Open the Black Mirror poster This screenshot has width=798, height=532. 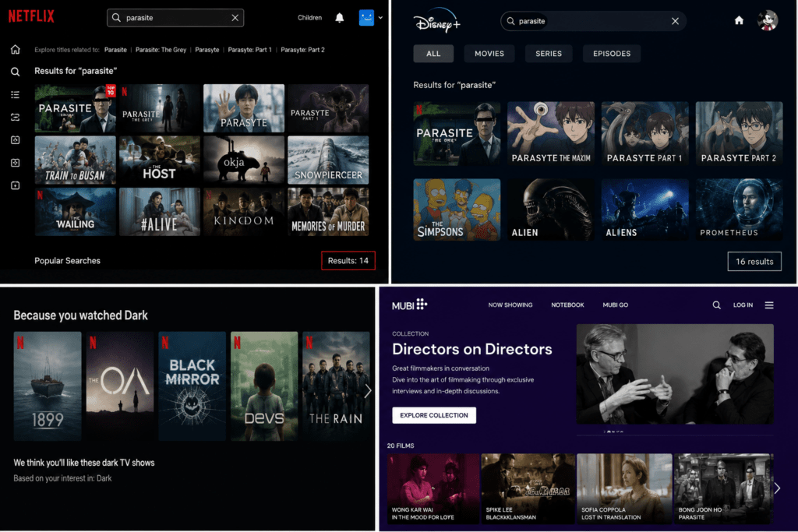(x=192, y=386)
